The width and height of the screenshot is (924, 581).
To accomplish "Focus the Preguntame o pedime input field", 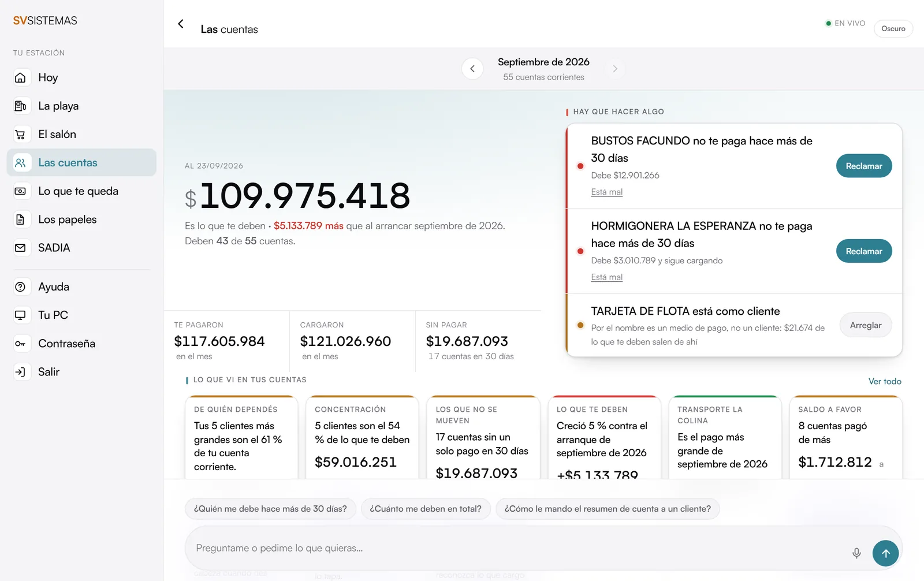I will click(520, 548).
